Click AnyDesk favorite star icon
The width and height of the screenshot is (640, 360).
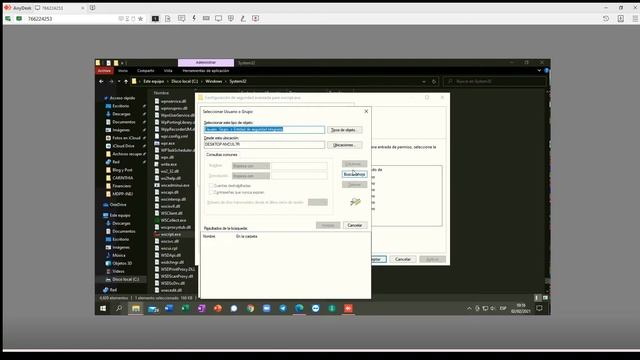click(140, 19)
